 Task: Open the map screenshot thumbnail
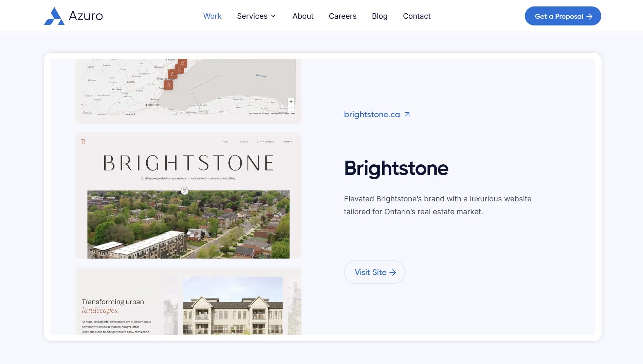188,91
